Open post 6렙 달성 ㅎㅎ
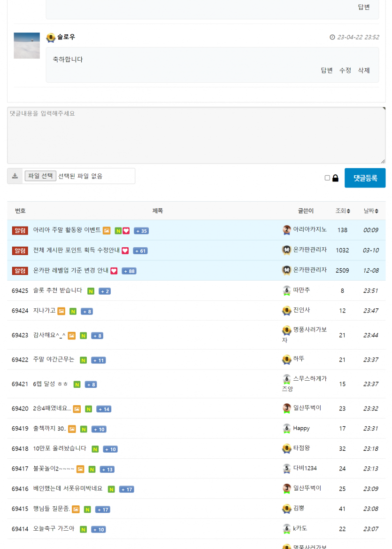 coord(50,384)
